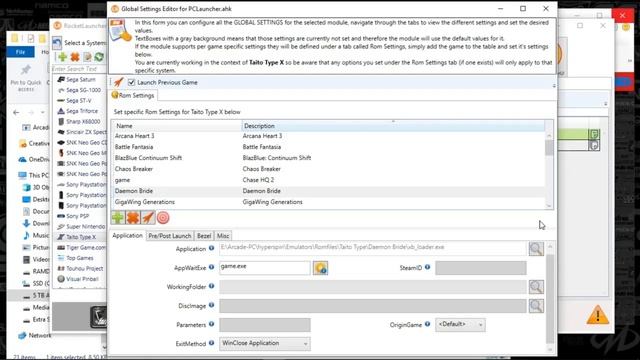Click green plus icon in RocketLauncher toolbar
The height and width of the screenshot is (360, 640).
point(62,57)
